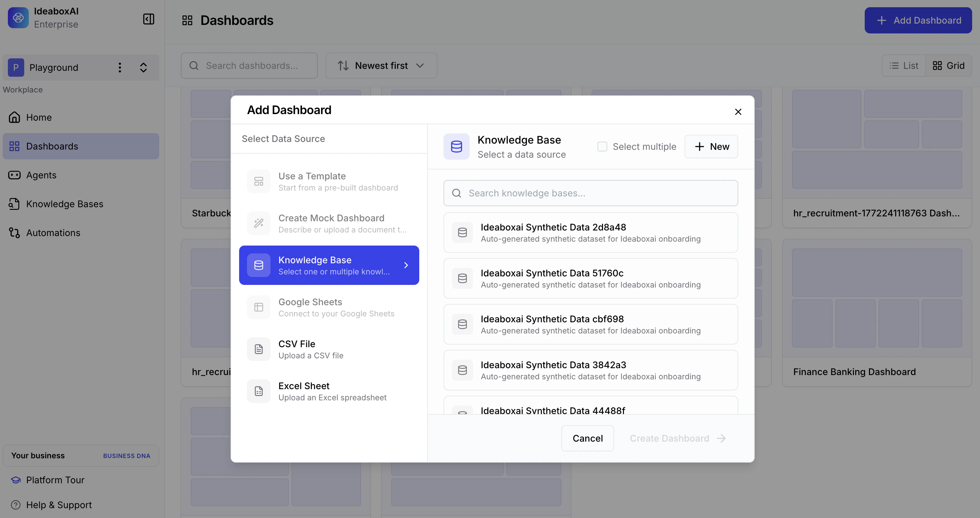980x518 pixels.
Task: Expand the Playground workspace switcher
Action: (x=143, y=68)
